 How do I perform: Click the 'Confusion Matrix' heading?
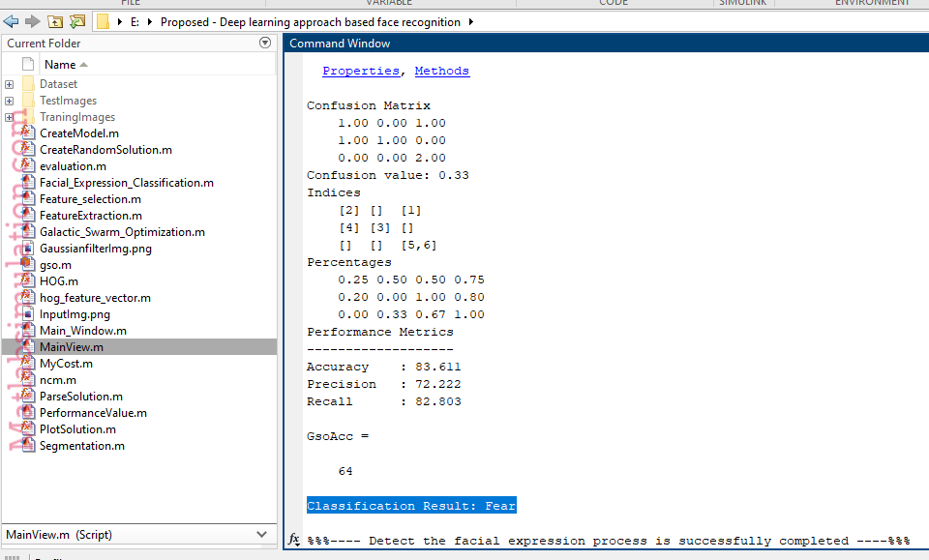(369, 105)
